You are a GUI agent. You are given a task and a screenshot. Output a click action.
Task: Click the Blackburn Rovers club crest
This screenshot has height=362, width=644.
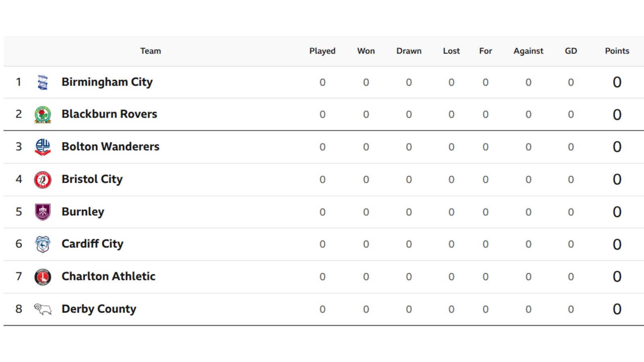[x=43, y=115]
